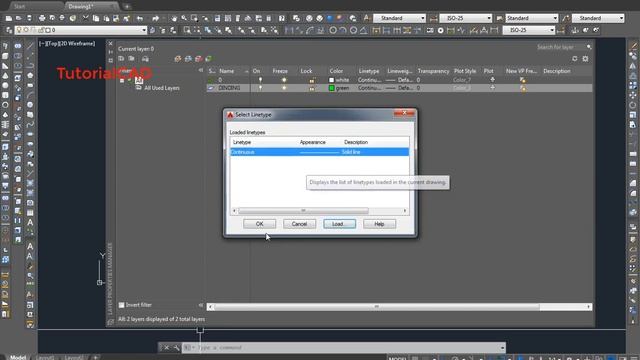Click the Multiline Text A tool
Screen dimensions: 640x360
(x=30, y=222)
